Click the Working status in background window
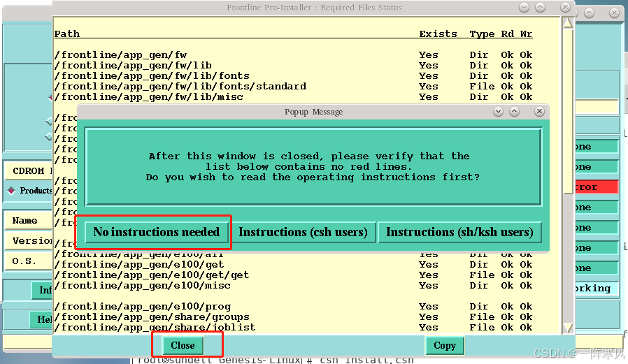The width and height of the screenshot is (628, 364). tap(597, 289)
